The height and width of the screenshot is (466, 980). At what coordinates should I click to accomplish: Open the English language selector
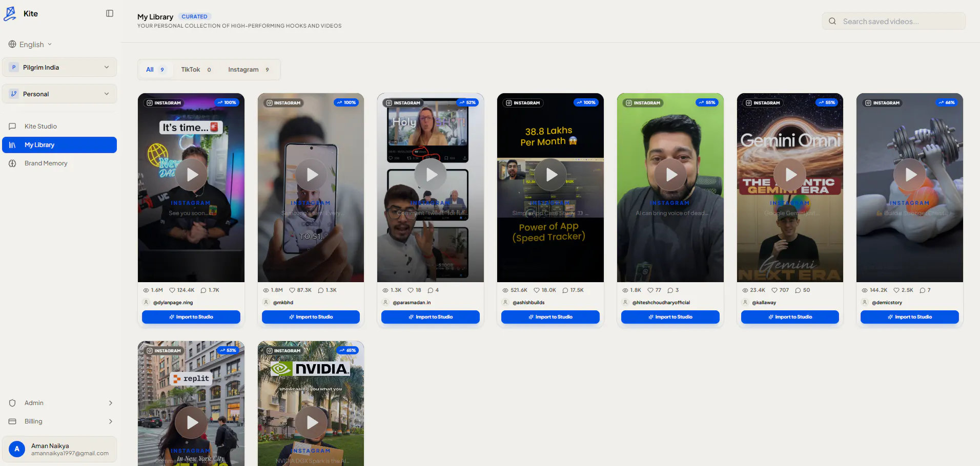pyautogui.click(x=30, y=45)
